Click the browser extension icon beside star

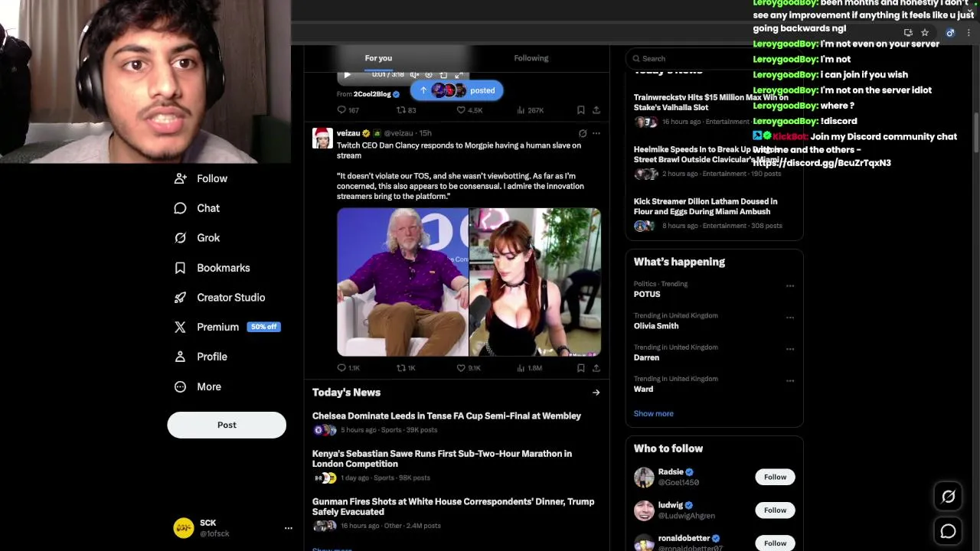[x=950, y=33]
